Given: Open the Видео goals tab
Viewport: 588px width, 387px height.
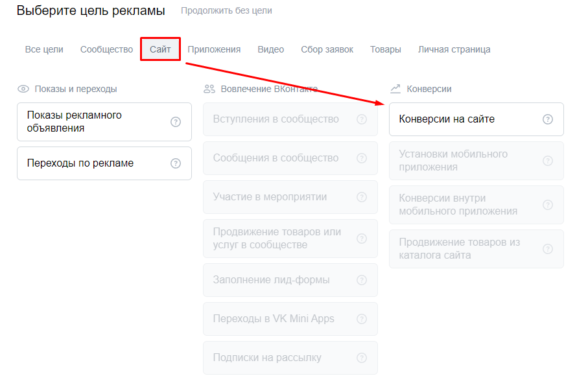Looking at the screenshot, I should pos(270,49).
